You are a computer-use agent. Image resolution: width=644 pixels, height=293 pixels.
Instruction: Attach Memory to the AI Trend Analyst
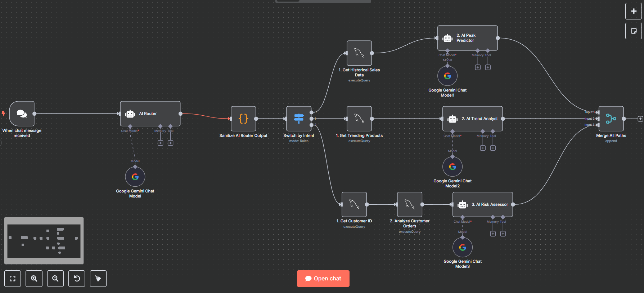click(x=483, y=148)
